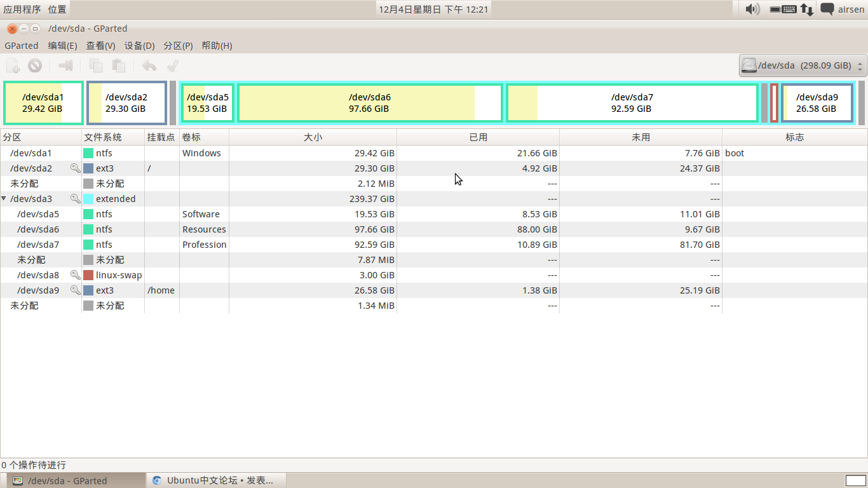
Task: Click the ntfs green swatch for /dev/sda1
Action: click(88, 153)
